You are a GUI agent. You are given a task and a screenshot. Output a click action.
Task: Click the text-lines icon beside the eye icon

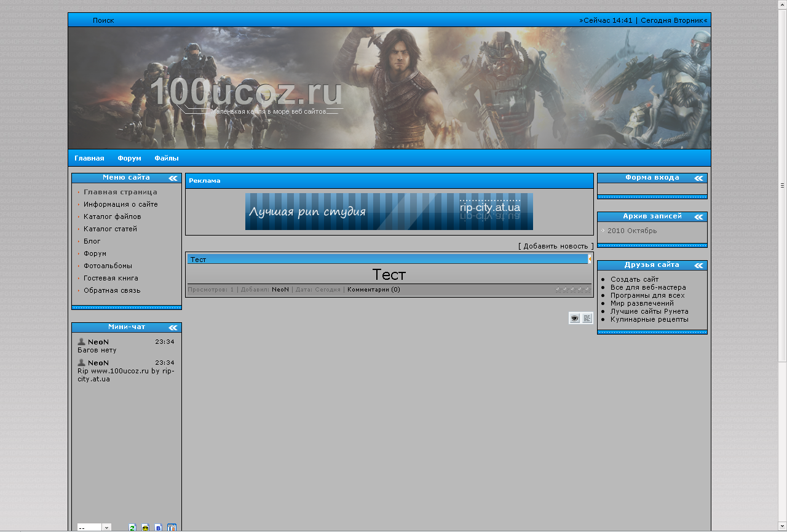click(587, 318)
